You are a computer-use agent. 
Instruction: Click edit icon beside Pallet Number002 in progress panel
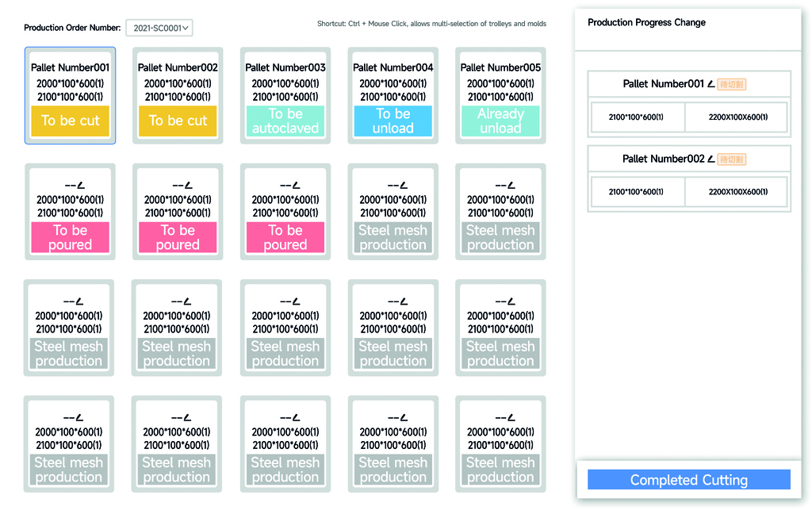click(x=710, y=159)
